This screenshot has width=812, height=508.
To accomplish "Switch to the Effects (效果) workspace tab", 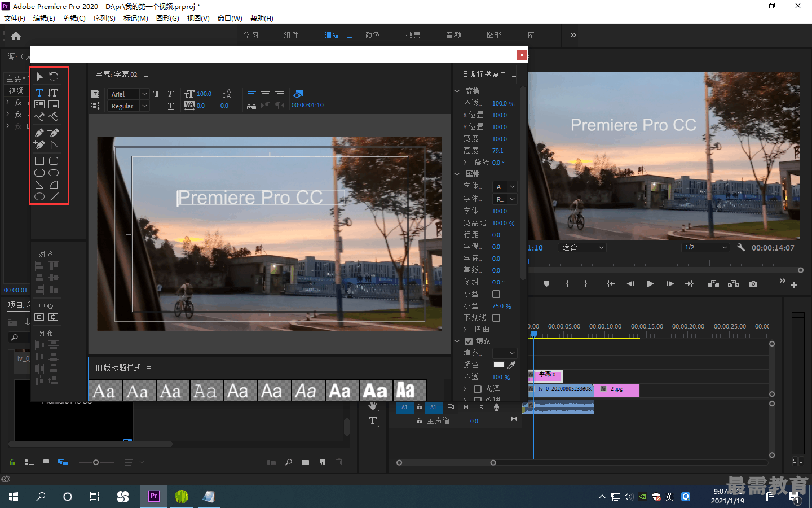I will (413, 35).
